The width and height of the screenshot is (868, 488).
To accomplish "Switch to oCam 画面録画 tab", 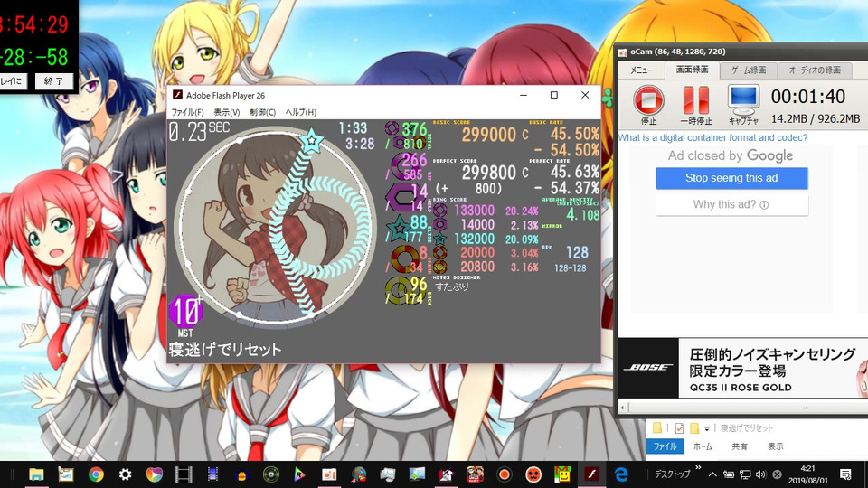I will coord(692,70).
